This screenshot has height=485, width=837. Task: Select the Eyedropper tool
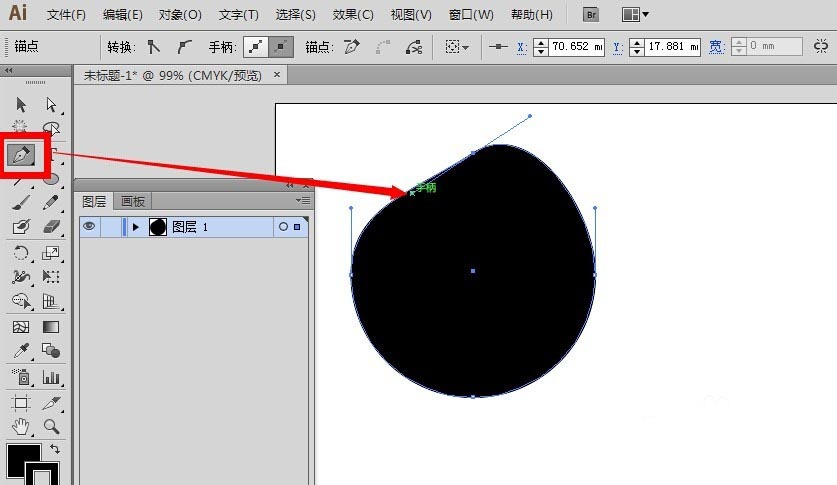click(21, 351)
